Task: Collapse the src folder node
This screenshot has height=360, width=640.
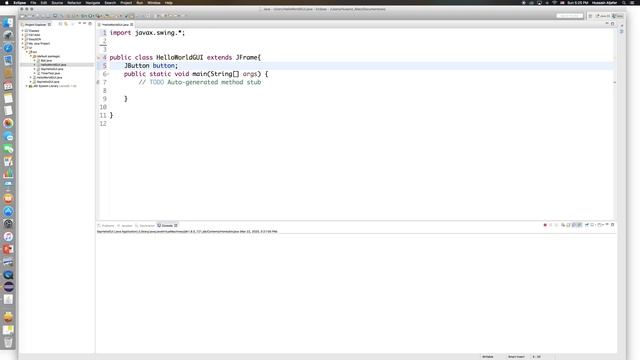Action: pos(27,52)
